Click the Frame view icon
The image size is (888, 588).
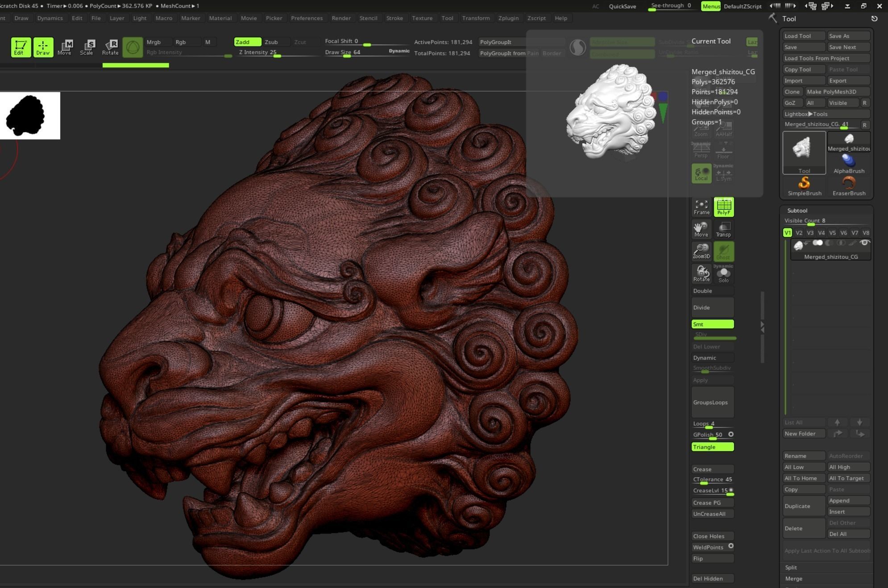(x=701, y=207)
